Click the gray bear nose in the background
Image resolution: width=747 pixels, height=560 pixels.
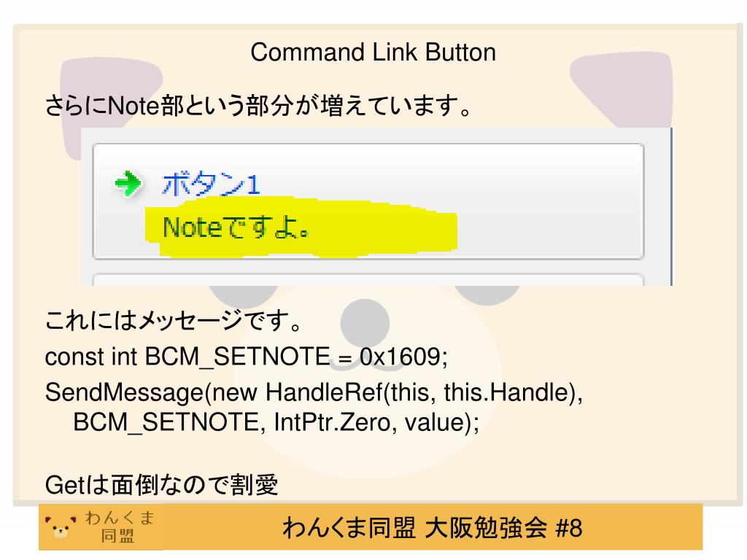tap(365, 322)
